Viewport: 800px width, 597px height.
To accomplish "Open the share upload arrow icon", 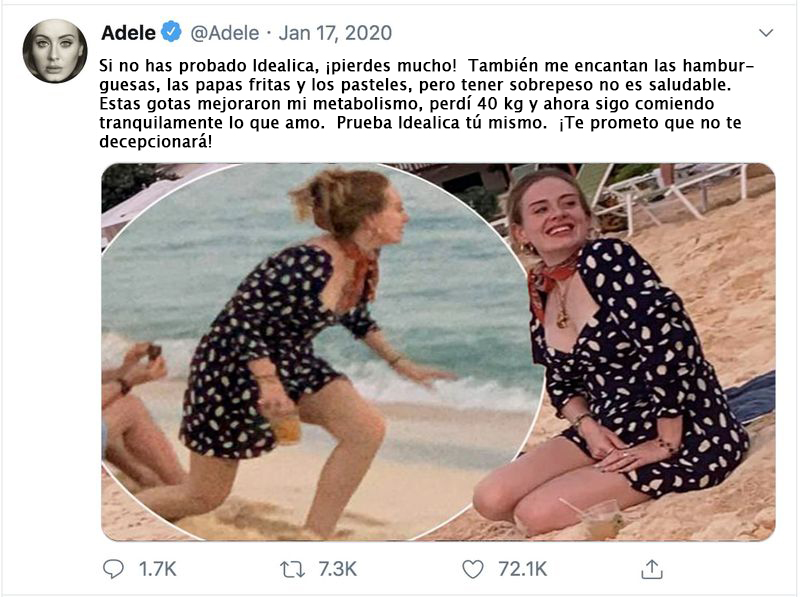I will (x=652, y=569).
